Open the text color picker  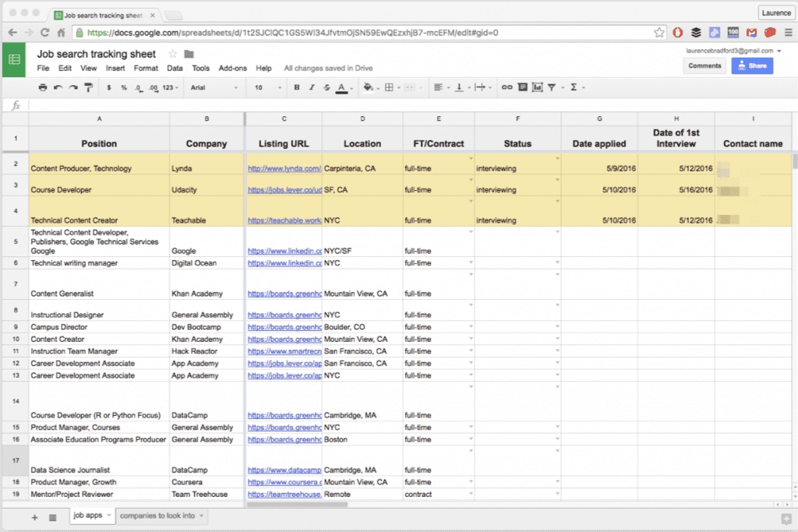(x=341, y=87)
